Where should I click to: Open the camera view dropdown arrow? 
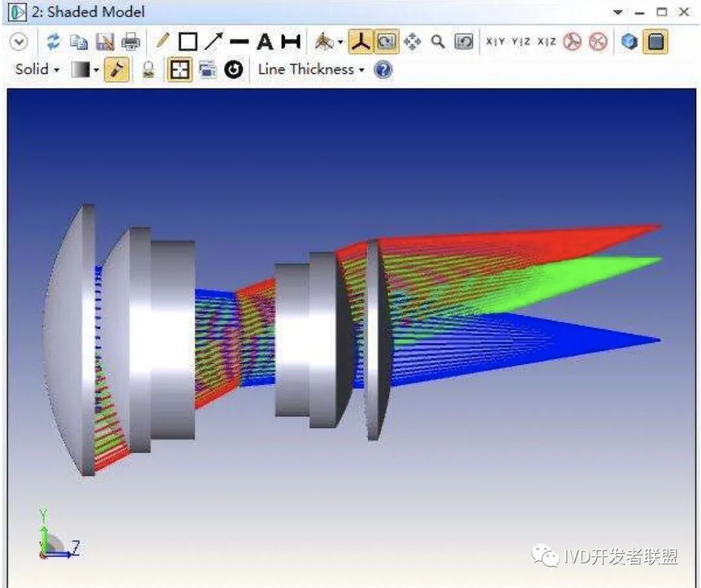(340, 42)
